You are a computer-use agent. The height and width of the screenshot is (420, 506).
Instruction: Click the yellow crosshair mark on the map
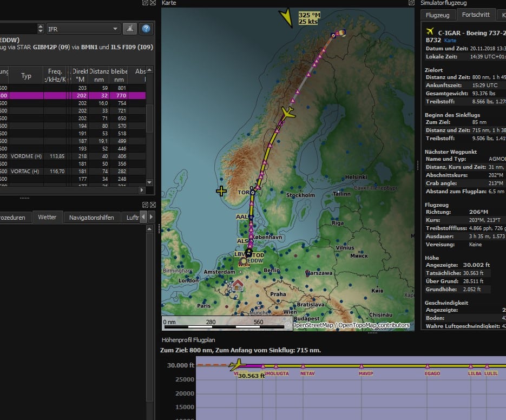tap(221, 191)
